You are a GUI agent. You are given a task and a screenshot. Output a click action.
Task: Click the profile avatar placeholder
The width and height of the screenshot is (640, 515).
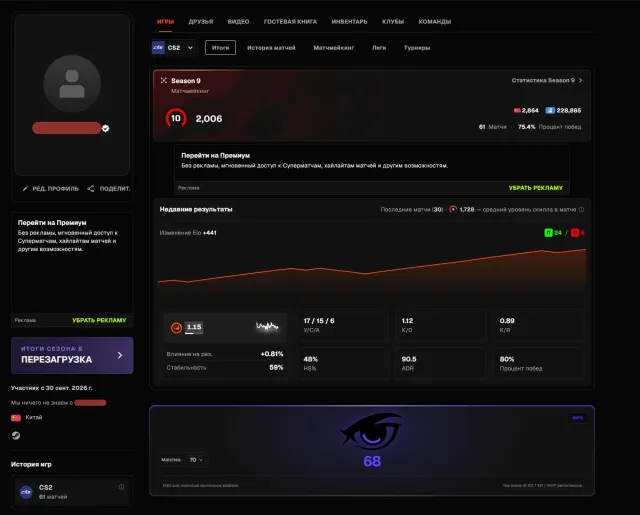click(72, 84)
